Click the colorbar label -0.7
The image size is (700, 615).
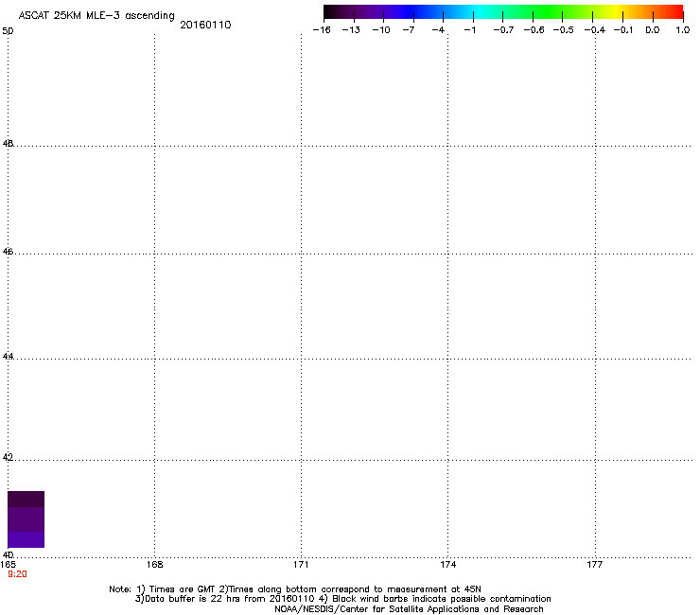pos(503,30)
